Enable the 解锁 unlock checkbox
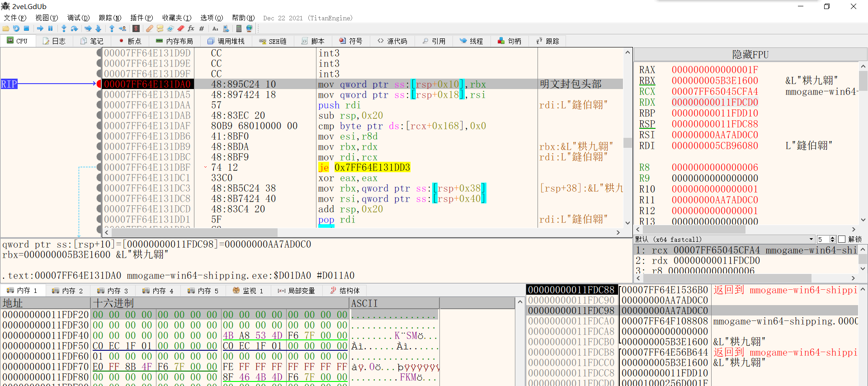This screenshot has height=386, width=868. click(x=842, y=239)
